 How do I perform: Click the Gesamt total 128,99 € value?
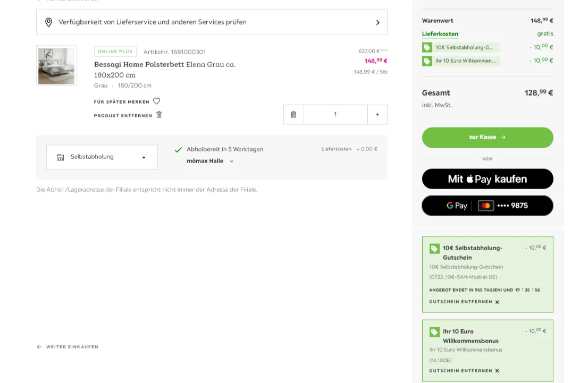539,92
